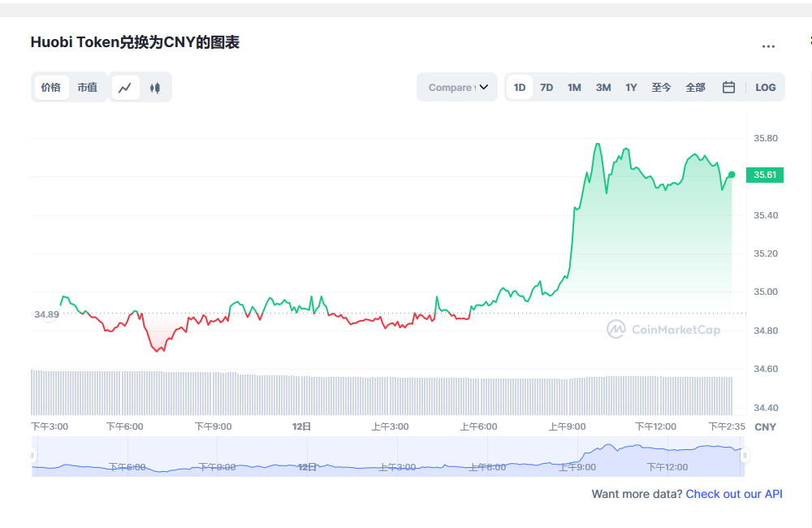Select the 至今 (YTD) time range
Viewport: 812px width, 528px height.
[661, 87]
